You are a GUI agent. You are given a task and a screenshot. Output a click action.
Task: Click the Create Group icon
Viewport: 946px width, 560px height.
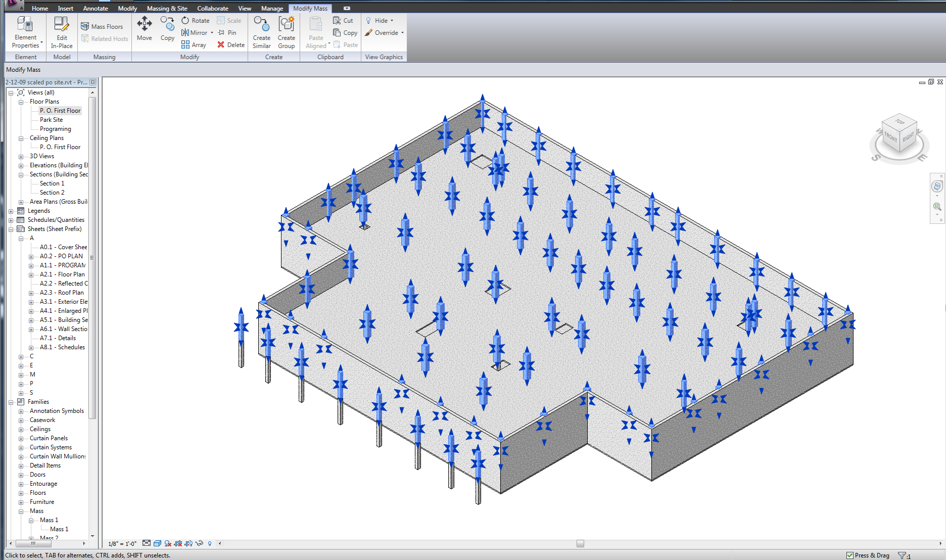[x=286, y=31]
